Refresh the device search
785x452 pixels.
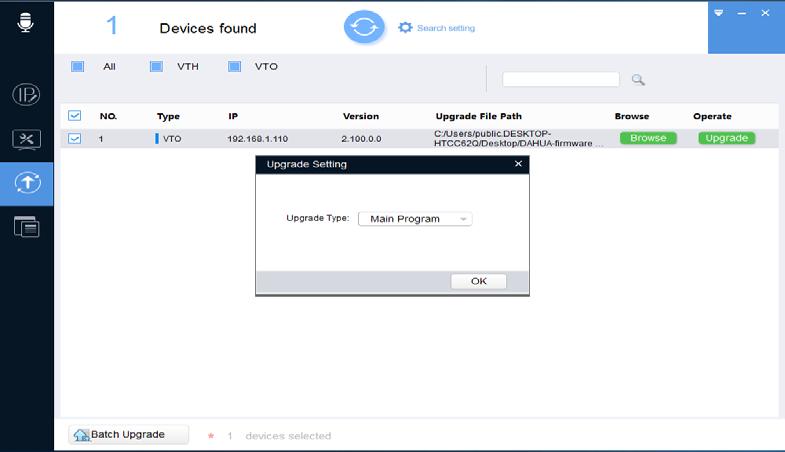[x=364, y=27]
